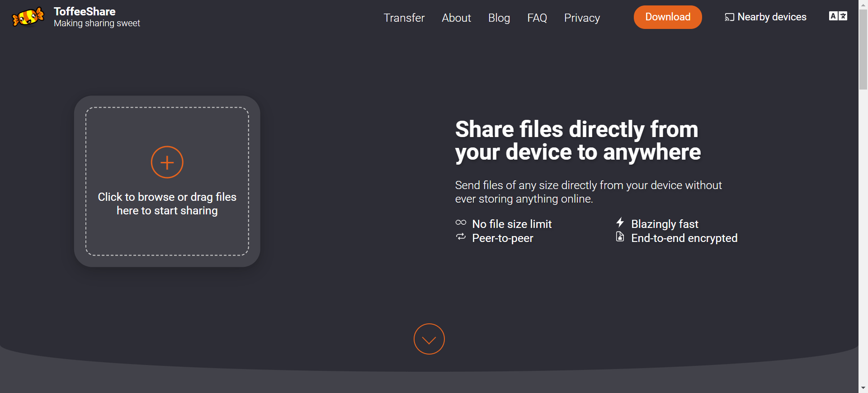The image size is (868, 393).
Task: Open the Transfer menu item
Action: pos(404,18)
